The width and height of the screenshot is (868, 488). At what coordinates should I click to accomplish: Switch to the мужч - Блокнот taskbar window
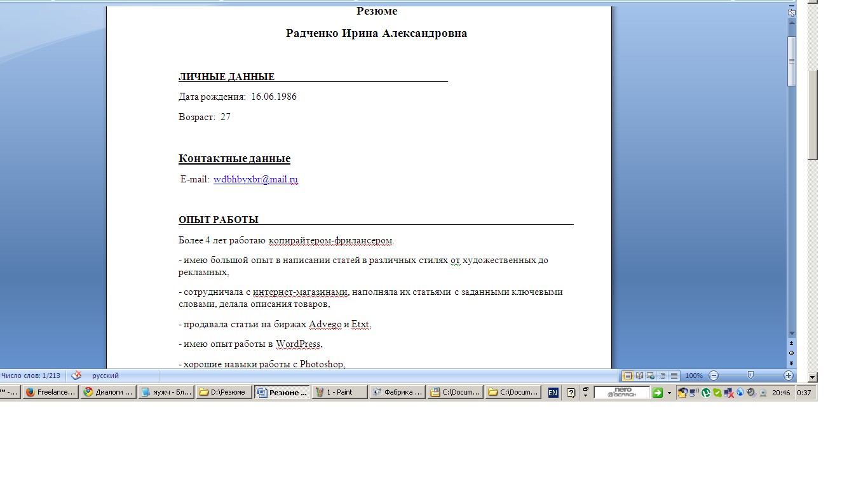(x=166, y=392)
